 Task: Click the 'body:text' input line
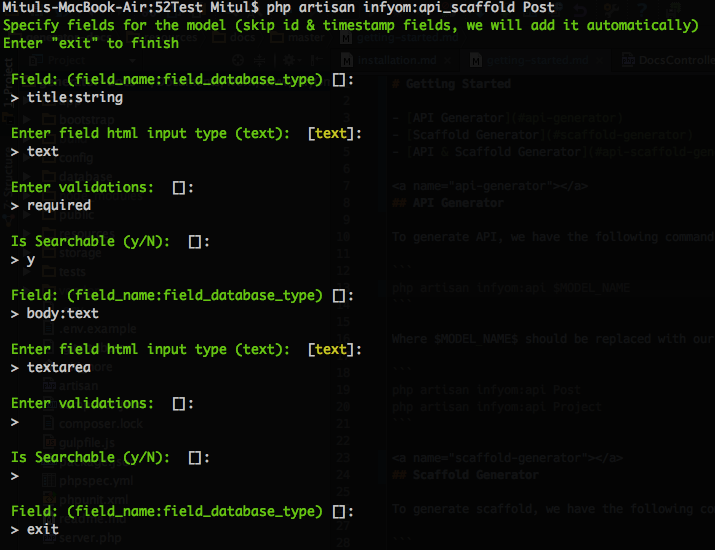[55, 314]
